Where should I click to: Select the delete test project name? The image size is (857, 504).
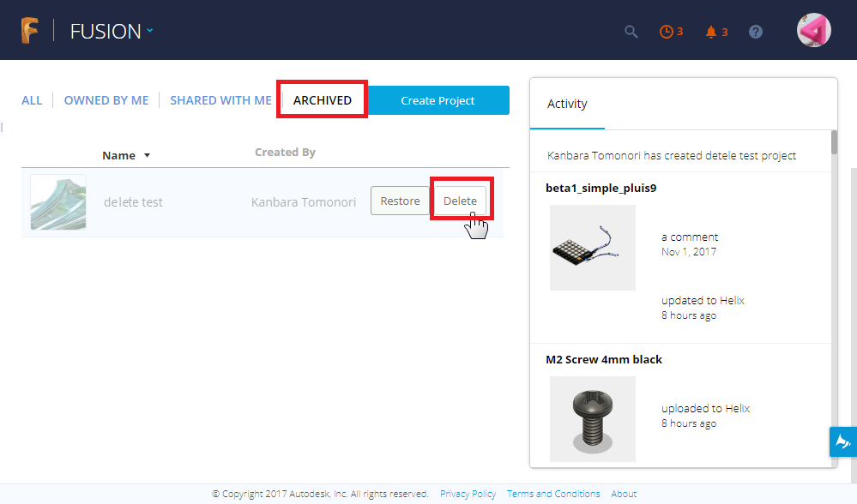pyautogui.click(x=133, y=202)
